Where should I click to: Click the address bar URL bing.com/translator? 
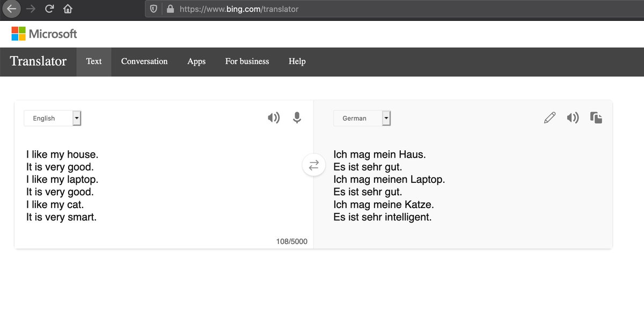click(x=239, y=9)
